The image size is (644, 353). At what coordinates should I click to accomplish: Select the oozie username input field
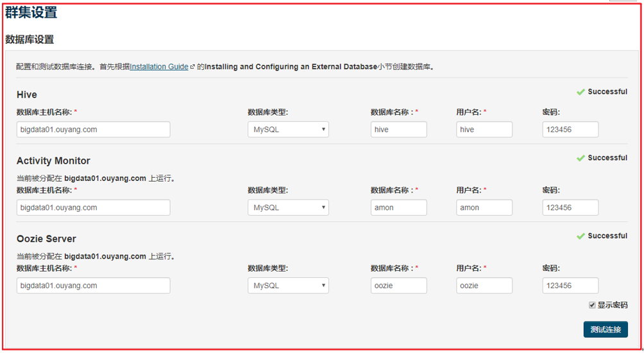[484, 286]
